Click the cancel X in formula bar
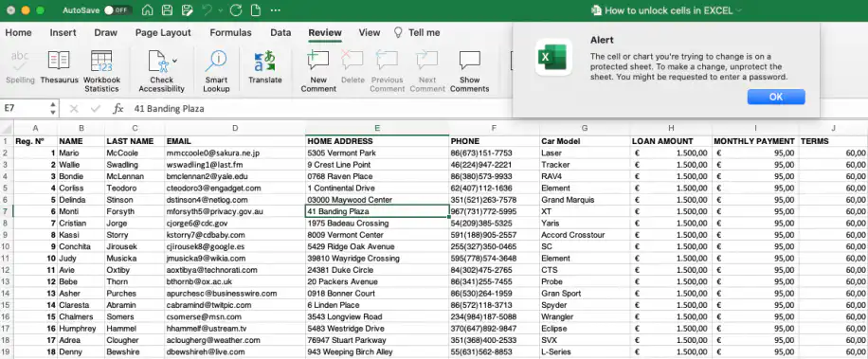Image resolution: width=868 pixels, height=359 pixels. (74, 109)
